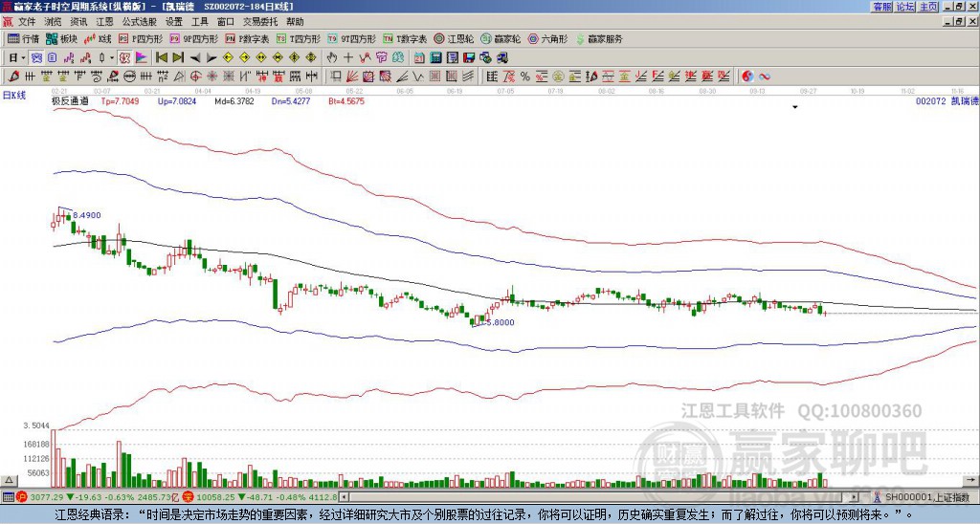Open P四方形 tool
The height and width of the screenshot is (524, 980).
click(x=141, y=38)
